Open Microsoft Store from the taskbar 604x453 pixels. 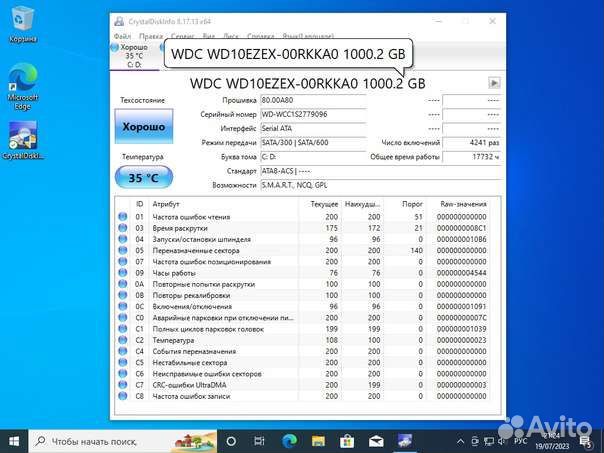[x=347, y=441]
